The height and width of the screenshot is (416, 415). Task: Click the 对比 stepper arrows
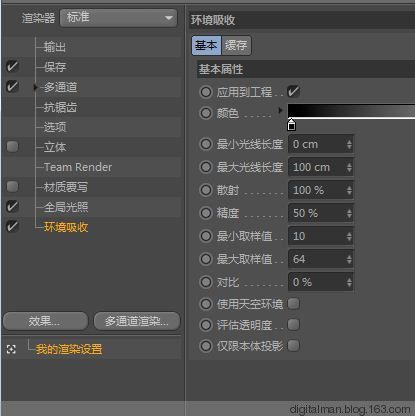pos(349,282)
